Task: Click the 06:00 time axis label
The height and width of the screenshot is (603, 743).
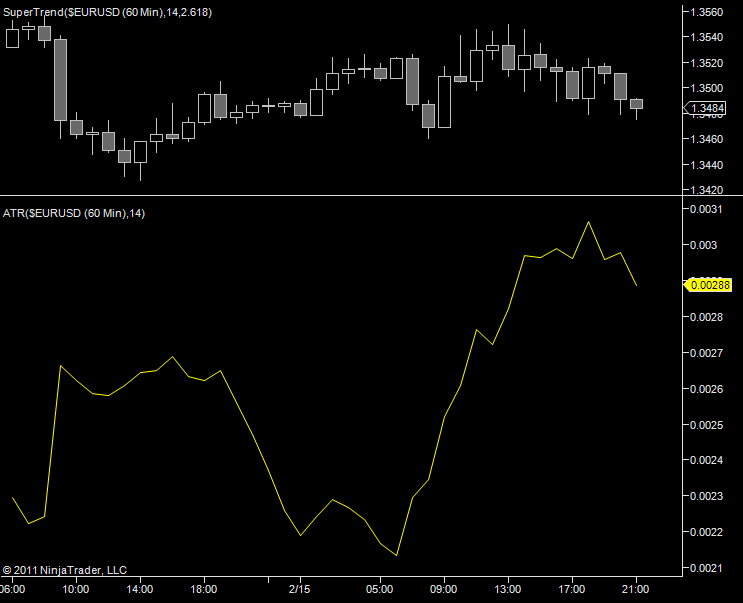Action: coord(13,589)
